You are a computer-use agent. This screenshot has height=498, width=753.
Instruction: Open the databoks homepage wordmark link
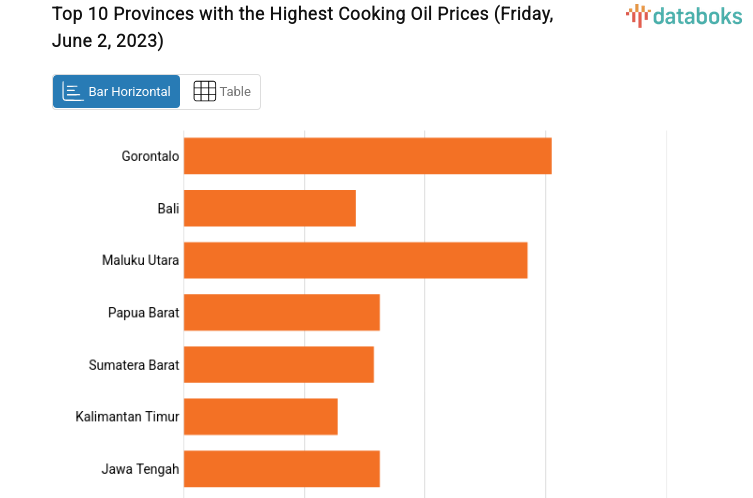(x=697, y=15)
